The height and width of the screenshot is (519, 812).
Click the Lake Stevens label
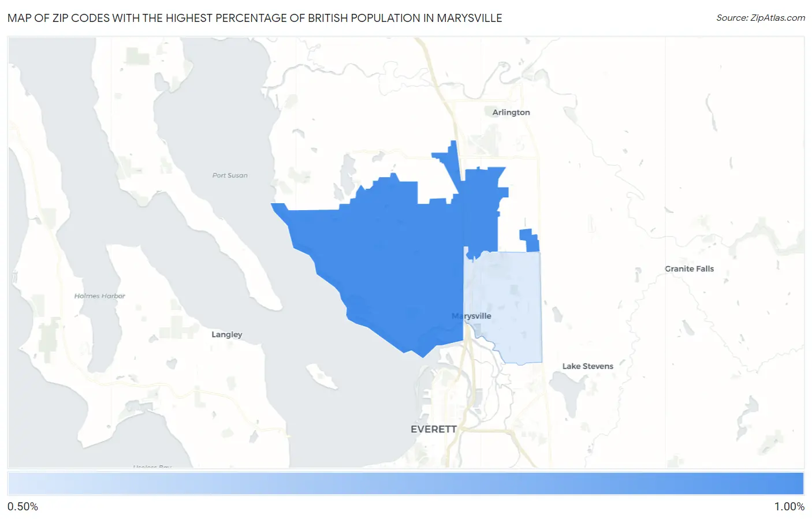tap(587, 366)
